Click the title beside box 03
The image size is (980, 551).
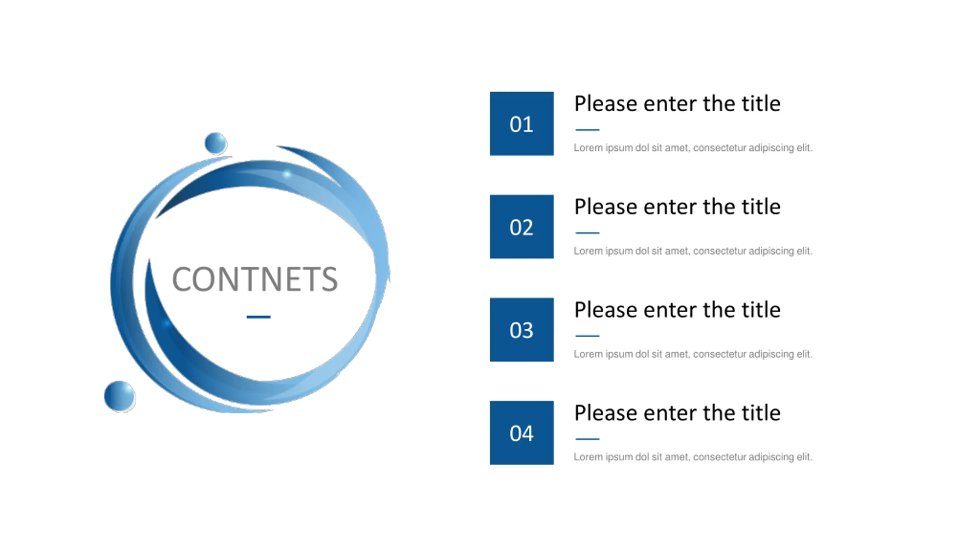(x=677, y=310)
